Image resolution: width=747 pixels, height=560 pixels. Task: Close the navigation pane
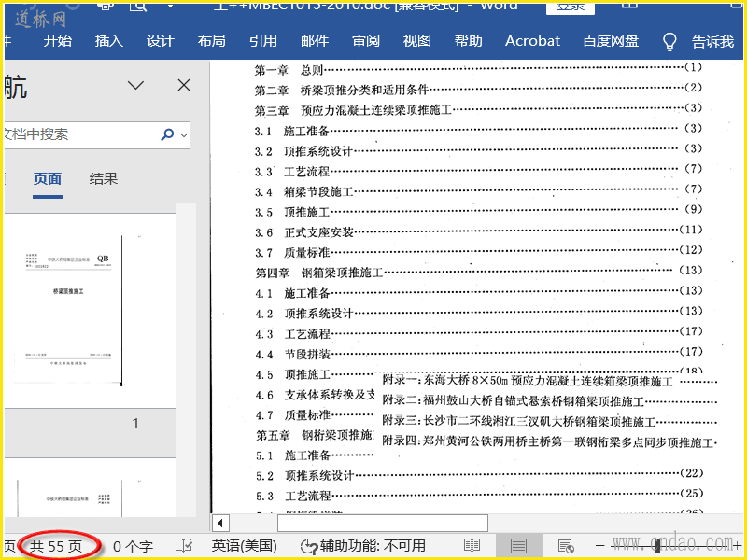(x=184, y=85)
